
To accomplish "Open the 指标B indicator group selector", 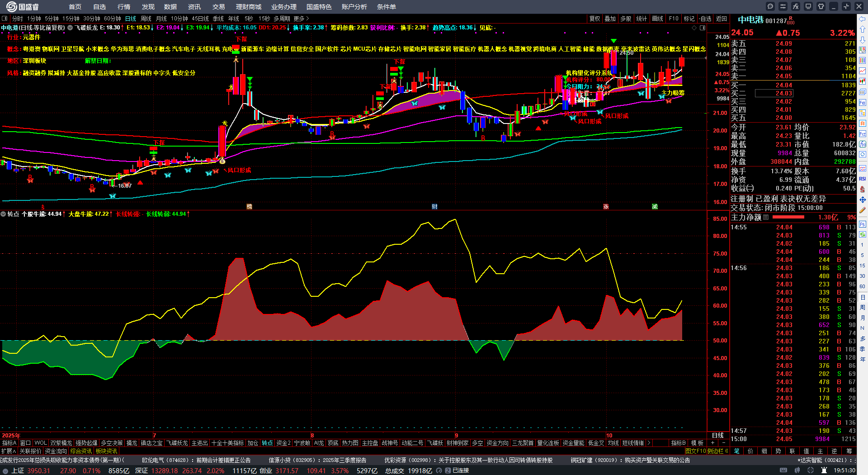I will pyautogui.click(x=678, y=443).
